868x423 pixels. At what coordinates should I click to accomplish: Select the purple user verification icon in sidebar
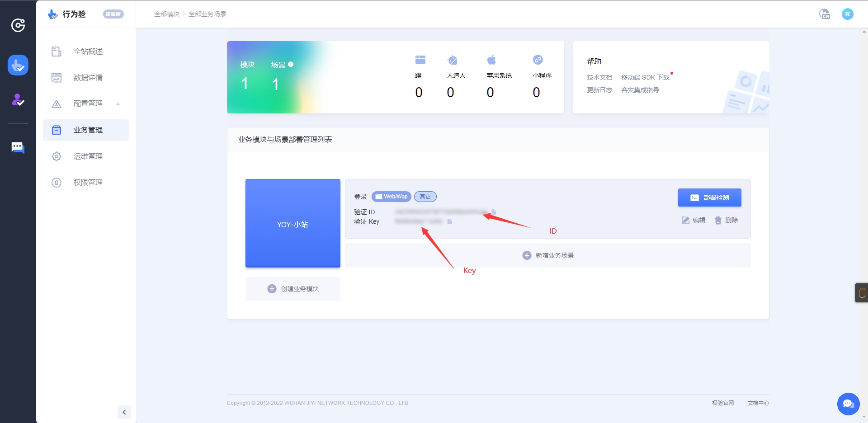coord(18,100)
